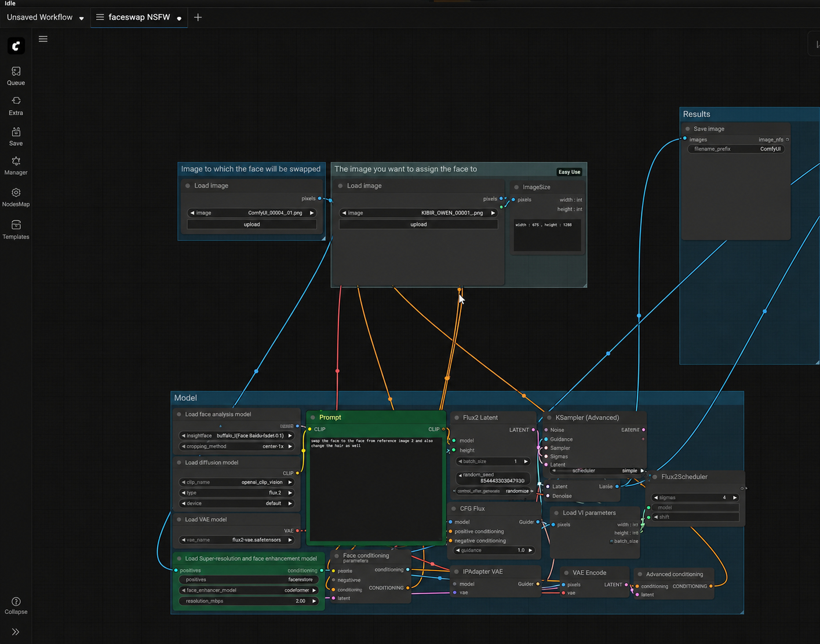Screen dimensions: 820x644
Task: Toggle collapse dot on Save image node
Action: [688, 129]
